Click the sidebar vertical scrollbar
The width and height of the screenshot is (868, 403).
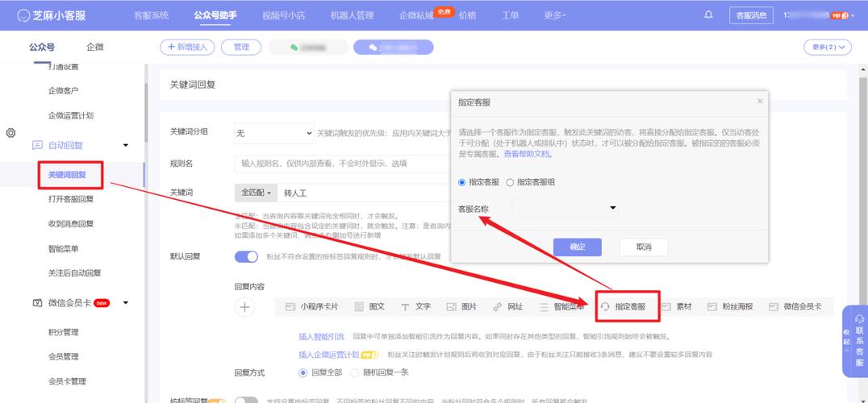coord(146,114)
